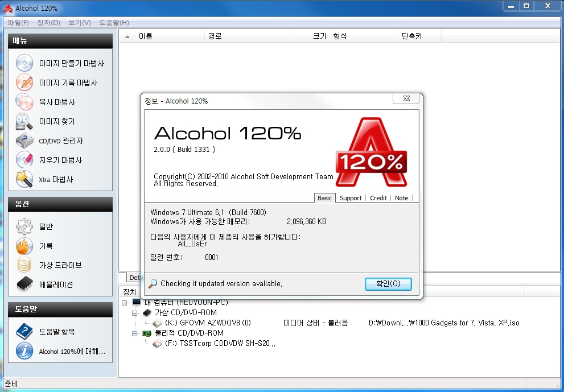
Task: Switch to the Credit tab
Action: 378,198
